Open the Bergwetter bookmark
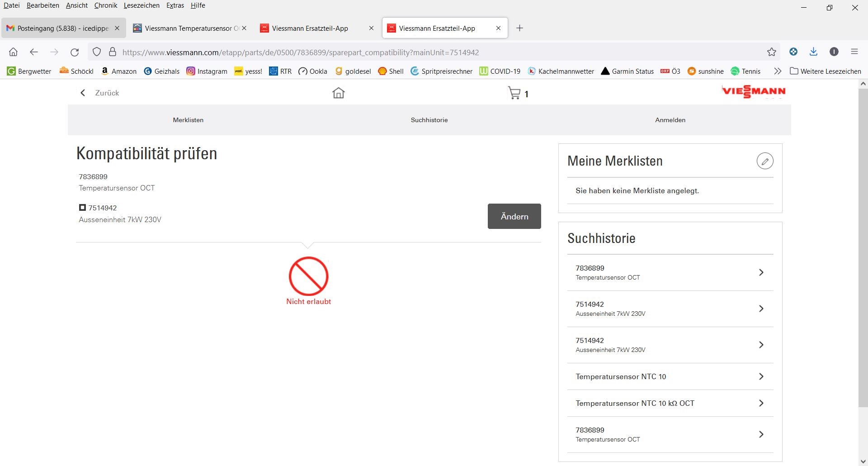The width and height of the screenshot is (868, 466). click(x=29, y=71)
